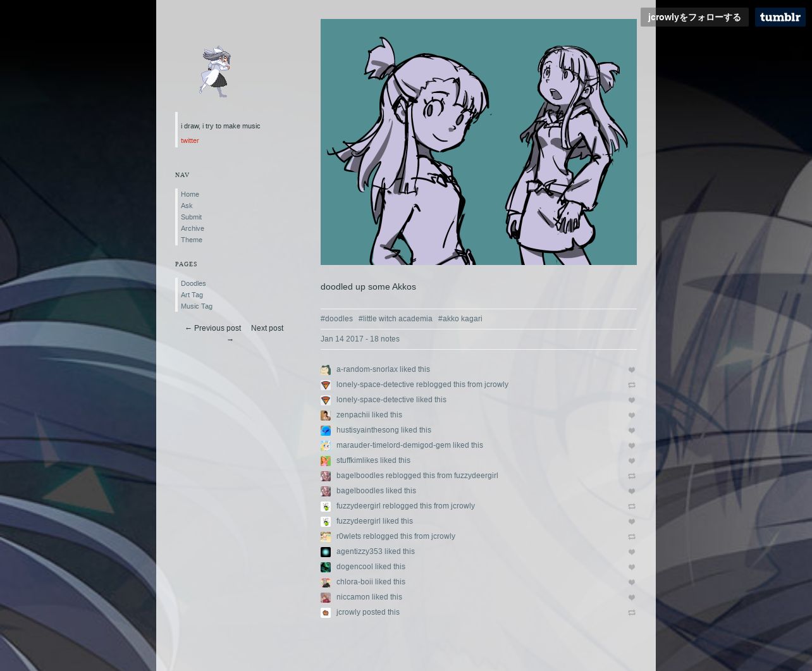Click reblog icon on fuzzydeergirl reblogged row
The height and width of the screenshot is (671, 812).
point(631,507)
